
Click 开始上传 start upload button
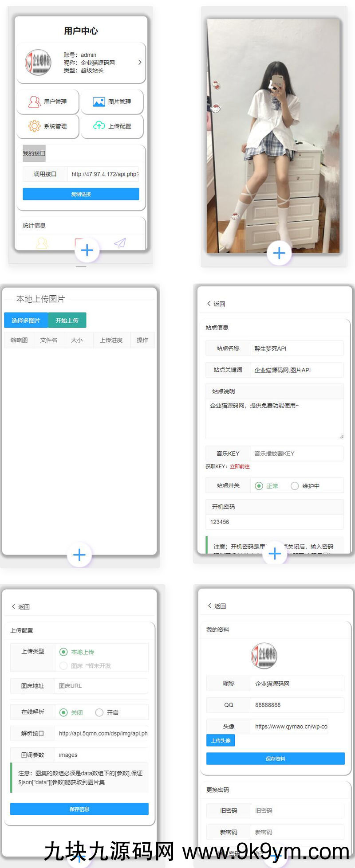point(67,320)
